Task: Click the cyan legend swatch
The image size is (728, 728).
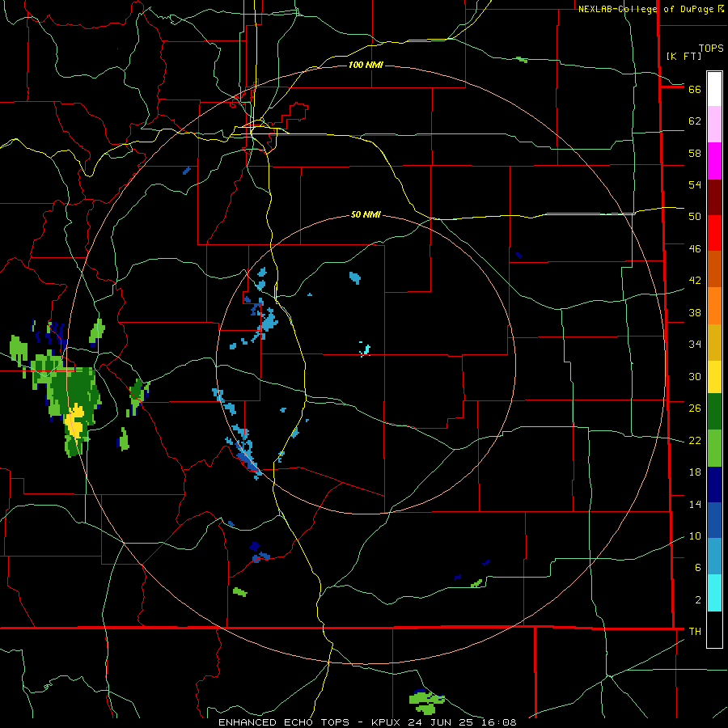Action: coord(714,593)
